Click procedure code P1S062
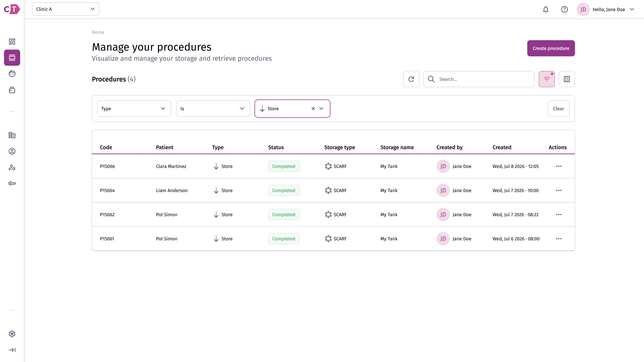 [107, 215]
